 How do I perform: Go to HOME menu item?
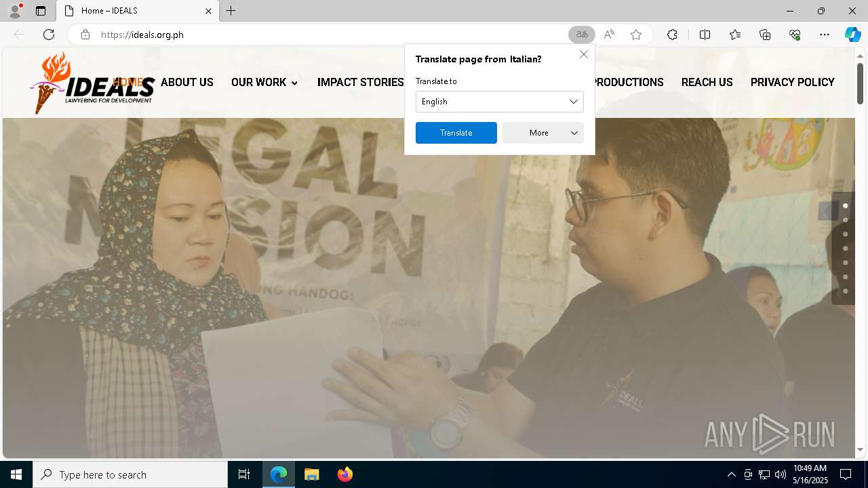128,82
